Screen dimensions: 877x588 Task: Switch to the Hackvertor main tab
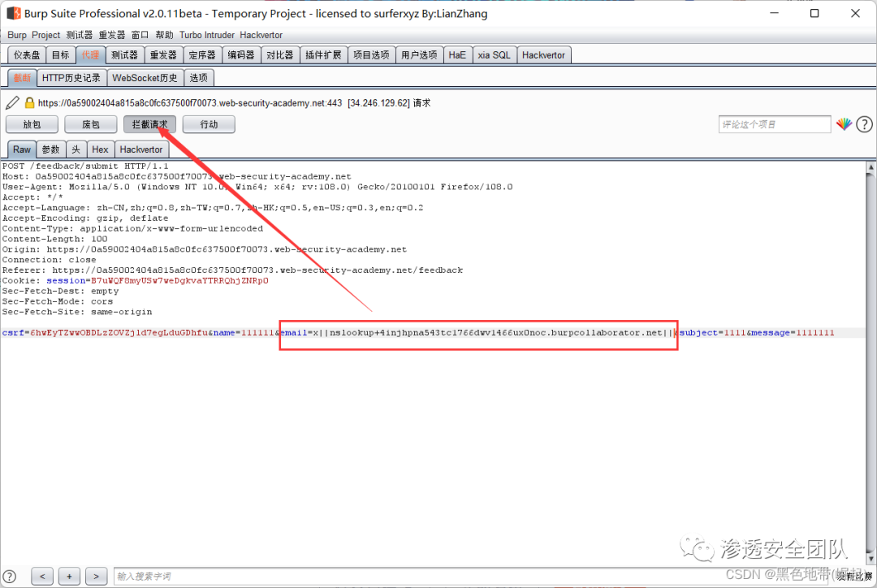543,55
